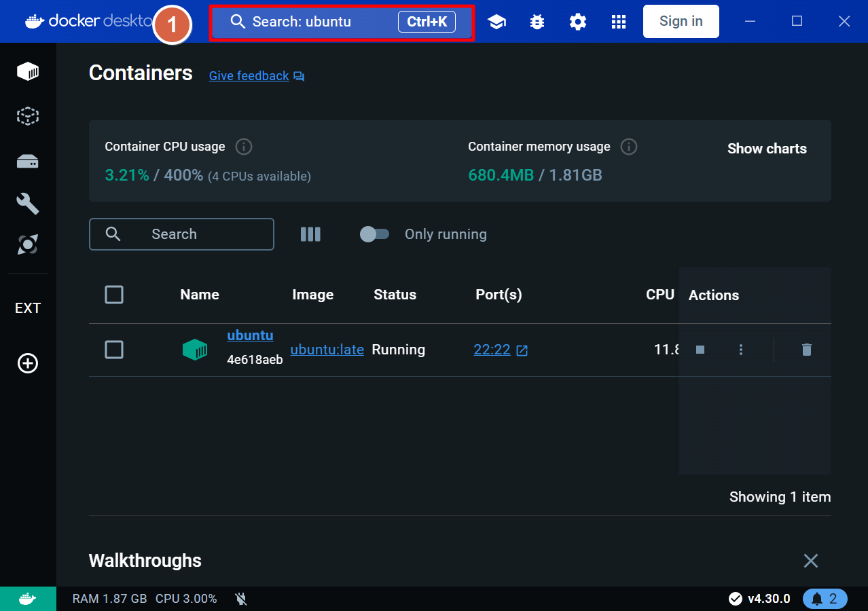
Task: Open more actions menu for ubuntu container
Action: [741, 350]
